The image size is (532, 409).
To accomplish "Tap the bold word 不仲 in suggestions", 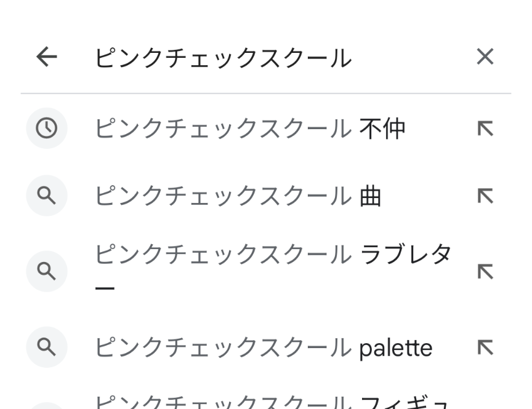I will click(x=382, y=128).
